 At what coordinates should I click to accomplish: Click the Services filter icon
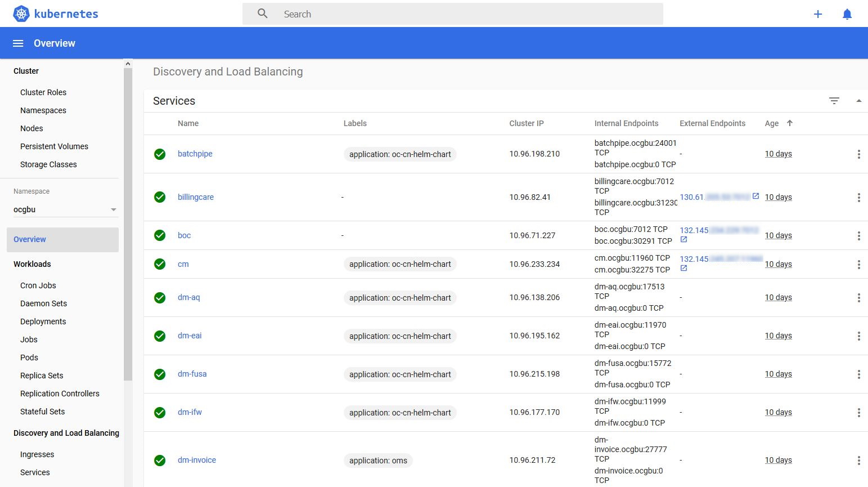(x=834, y=101)
